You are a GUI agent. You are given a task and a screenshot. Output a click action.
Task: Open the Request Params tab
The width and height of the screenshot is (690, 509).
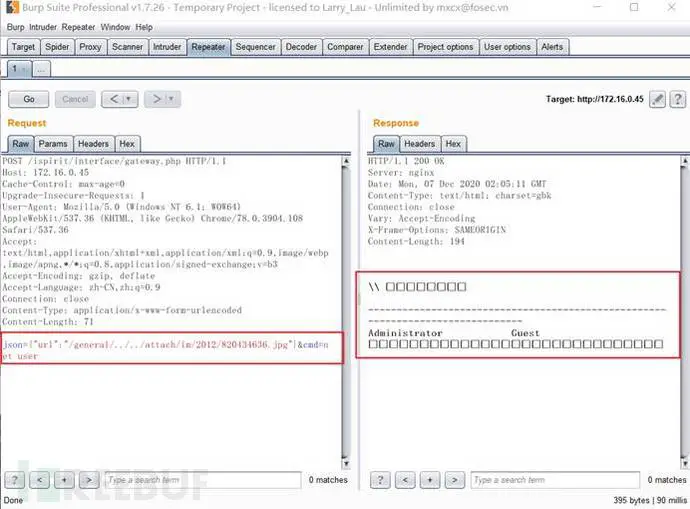click(53, 144)
